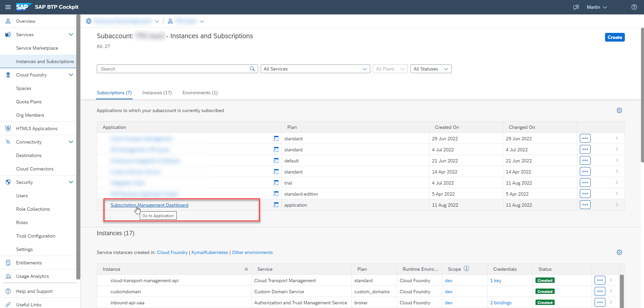Switch to the Instances (17) tab

[x=157, y=93]
